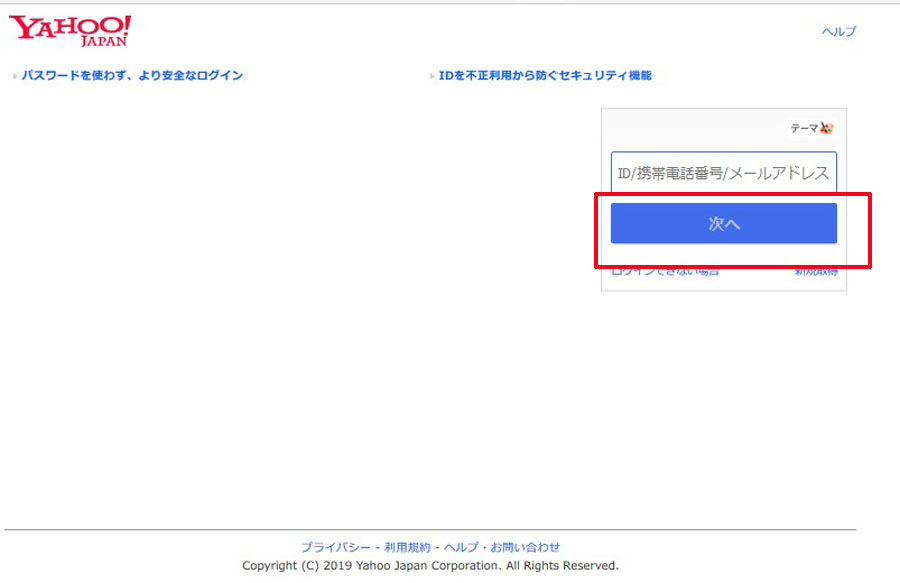The width and height of the screenshot is (900, 583).
Task: Click the テーマ text label
Action: coord(804,128)
